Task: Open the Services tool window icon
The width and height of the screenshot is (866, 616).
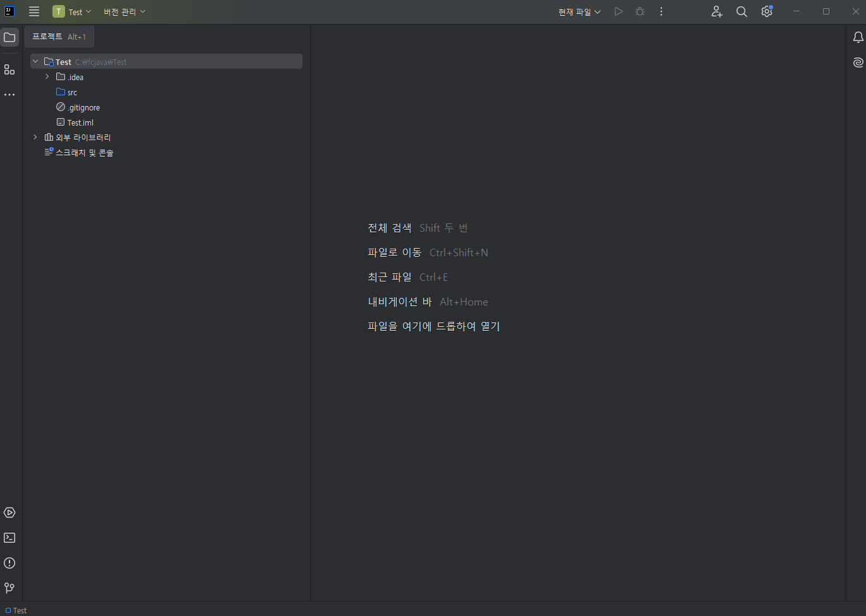Action: (x=9, y=512)
